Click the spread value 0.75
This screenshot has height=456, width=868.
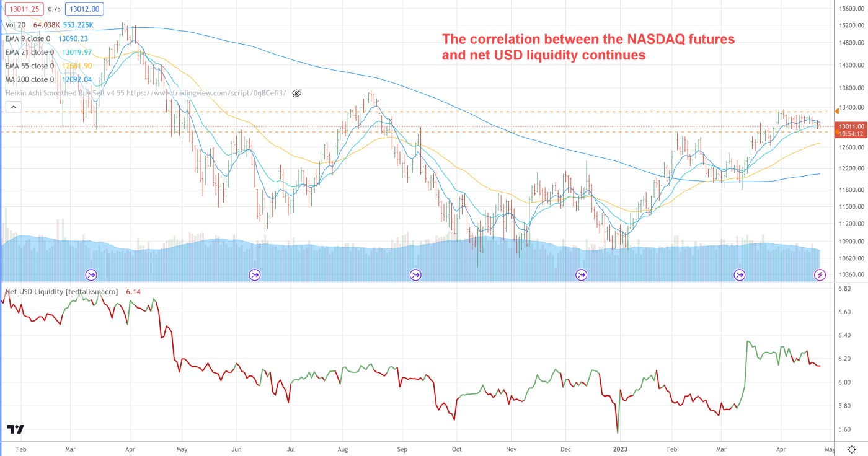pyautogui.click(x=55, y=9)
